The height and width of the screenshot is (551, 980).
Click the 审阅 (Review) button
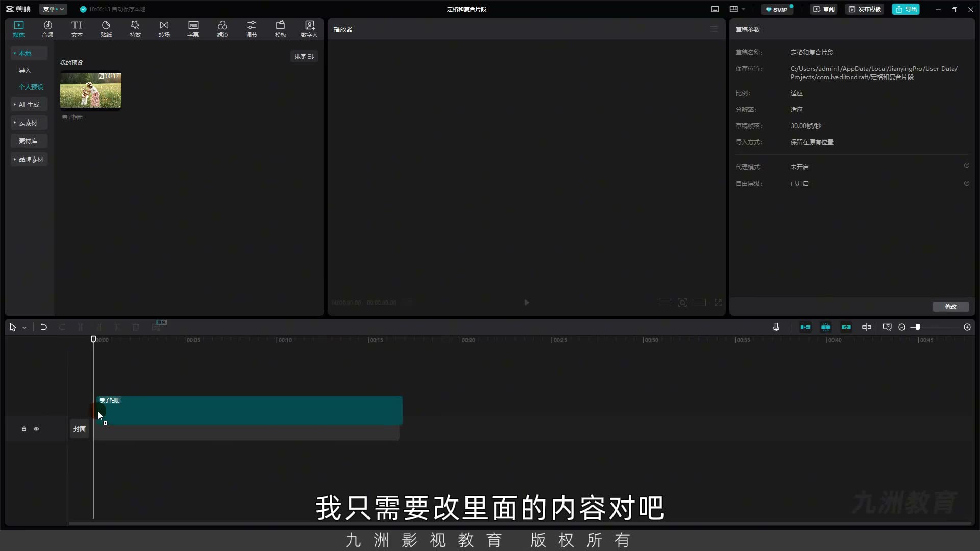coord(824,9)
